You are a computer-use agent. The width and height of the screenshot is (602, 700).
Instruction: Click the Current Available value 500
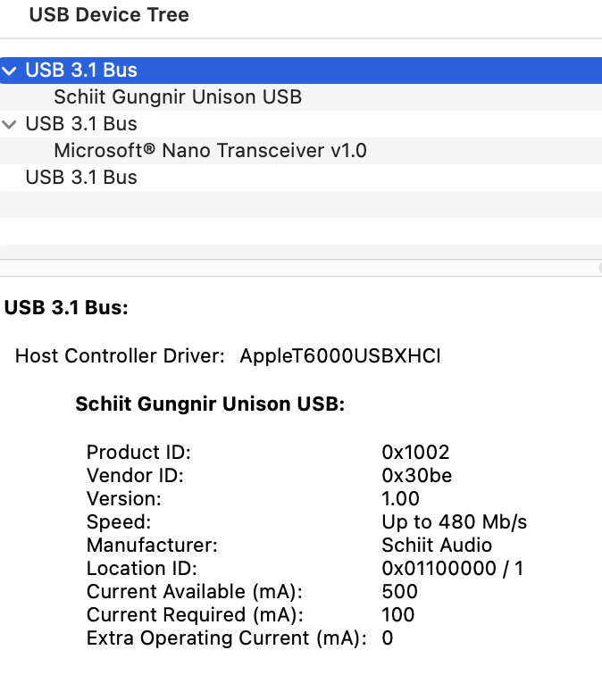400,591
